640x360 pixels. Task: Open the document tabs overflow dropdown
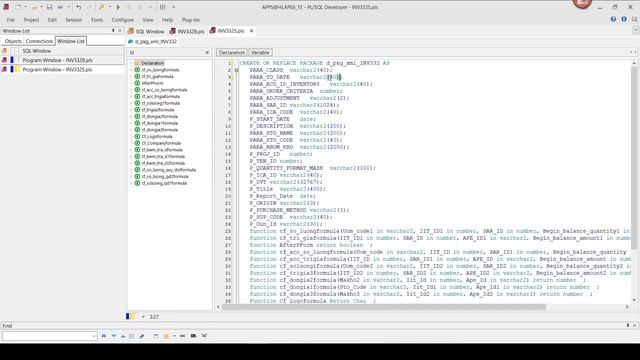pos(636,31)
